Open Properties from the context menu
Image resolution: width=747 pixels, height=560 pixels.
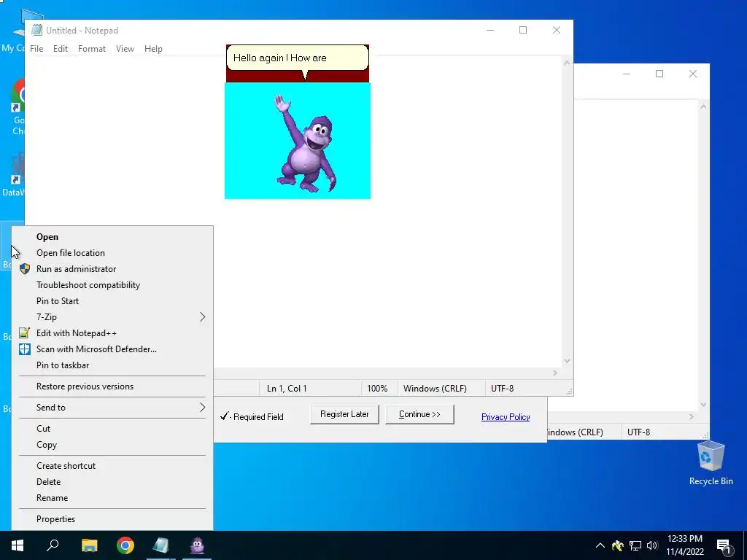(x=112, y=519)
